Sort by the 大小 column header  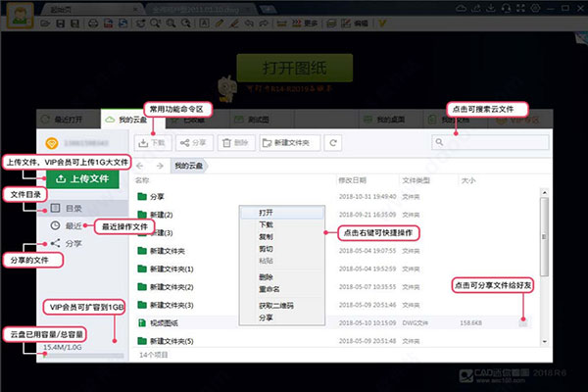pos(468,180)
